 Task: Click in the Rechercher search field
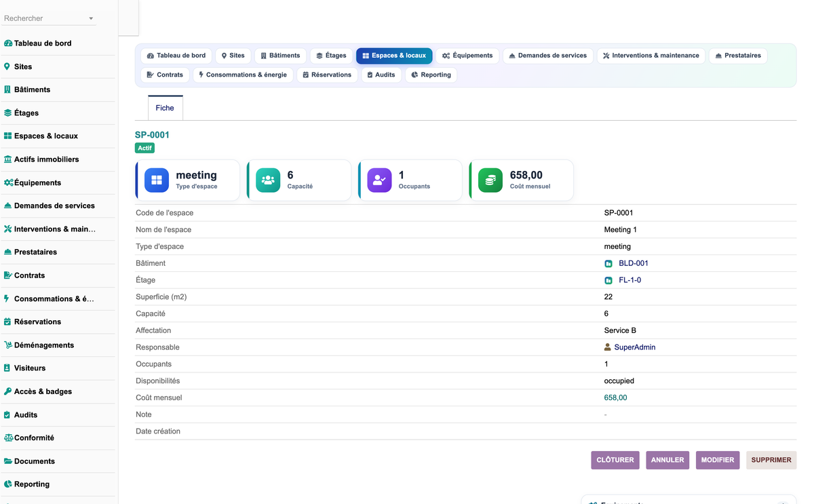(x=45, y=18)
